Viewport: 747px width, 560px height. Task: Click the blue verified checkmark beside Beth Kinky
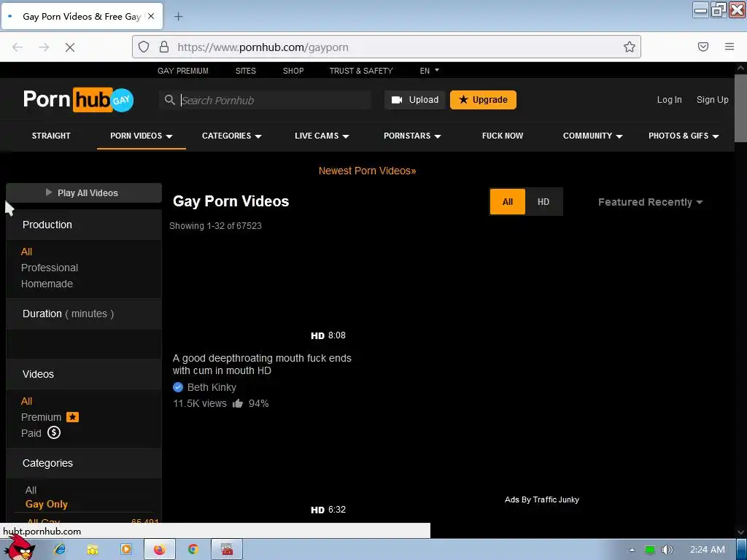click(178, 387)
